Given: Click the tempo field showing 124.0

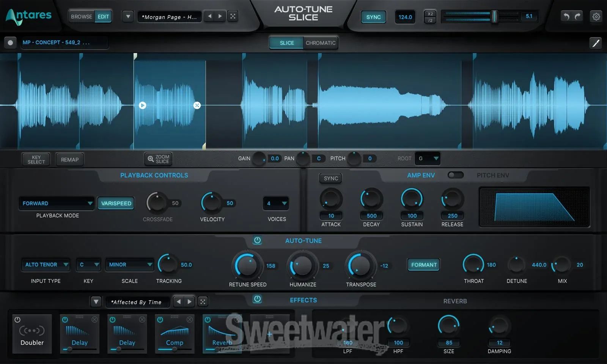Looking at the screenshot, I should (x=405, y=17).
